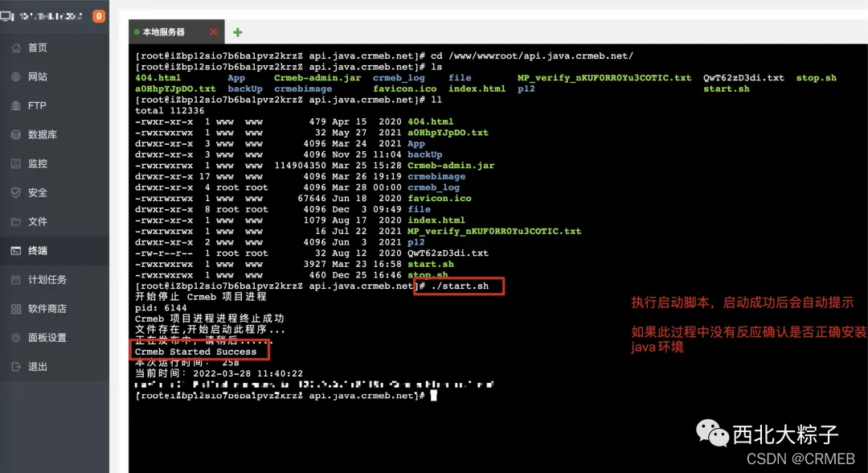The image size is (868, 473).
Task: Click the 退出 logout icon
Action: click(16, 367)
